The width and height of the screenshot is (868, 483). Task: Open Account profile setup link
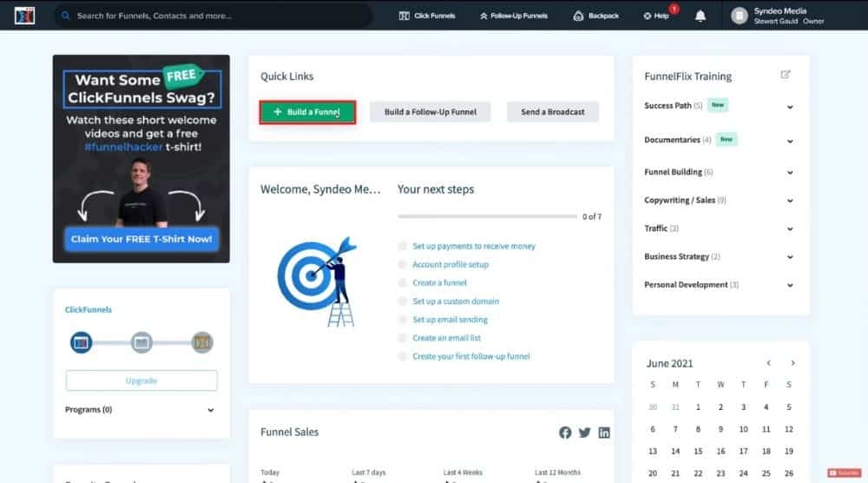(450, 264)
